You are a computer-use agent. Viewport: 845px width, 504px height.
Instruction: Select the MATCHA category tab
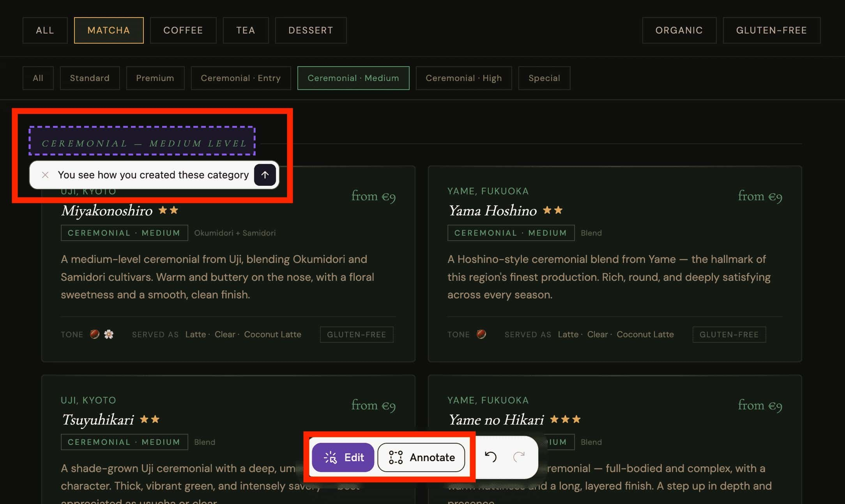[109, 30]
